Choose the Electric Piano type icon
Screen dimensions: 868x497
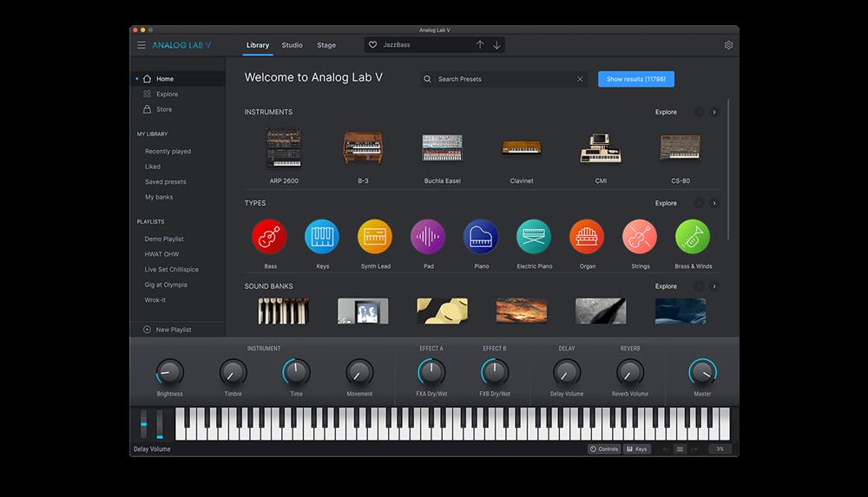pyautogui.click(x=534, y=236)
